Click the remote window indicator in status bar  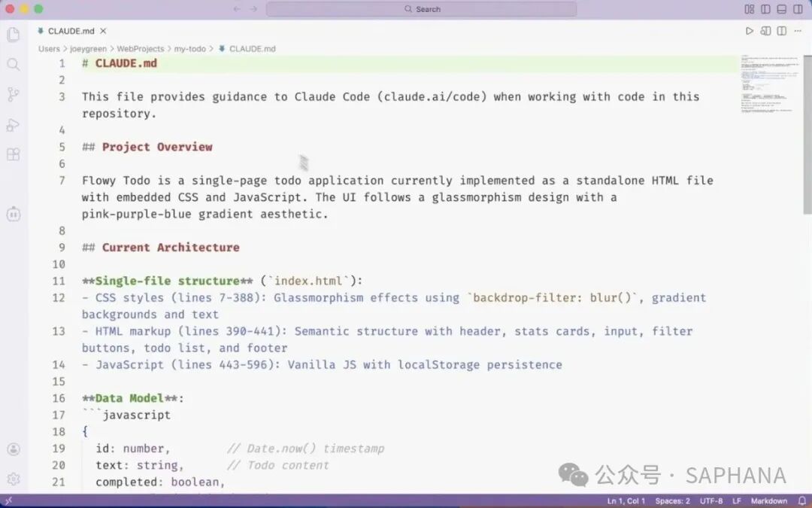(x=9, y=500)
